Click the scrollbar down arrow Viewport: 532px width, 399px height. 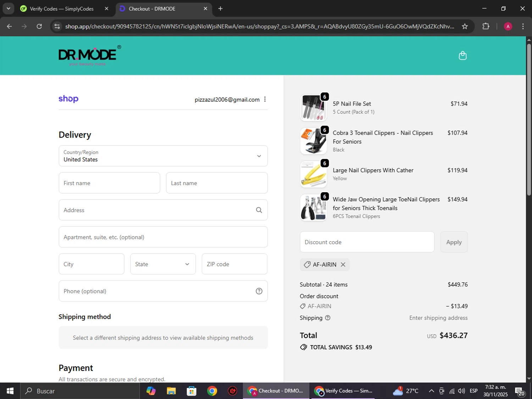(x=529, y=378)
